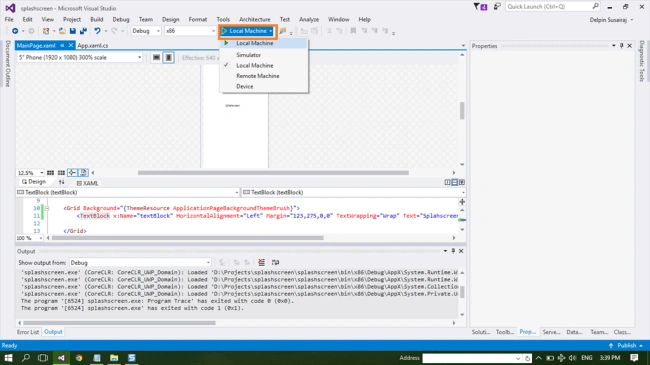The width and height of the screenshot is (650, 365).
Task: Open the 5" Phone device dropdown
Action: (x=80, y=57)
